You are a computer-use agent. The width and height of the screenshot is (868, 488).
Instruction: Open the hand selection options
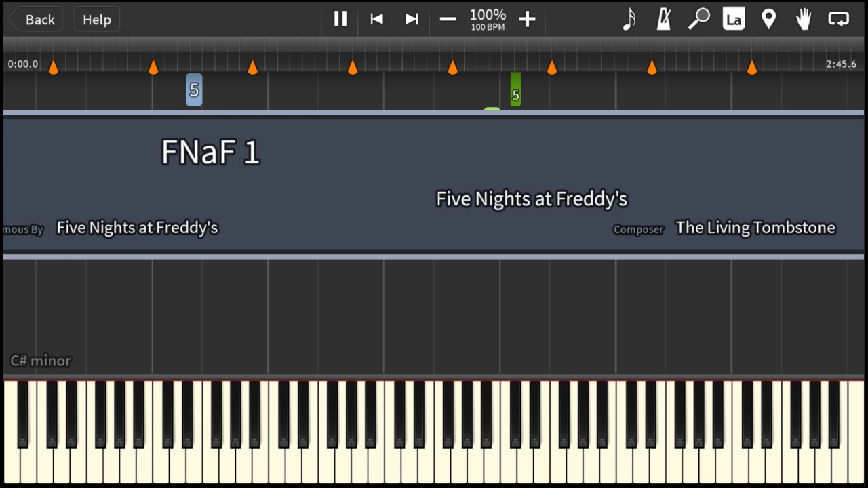click(x=804, y=19)
